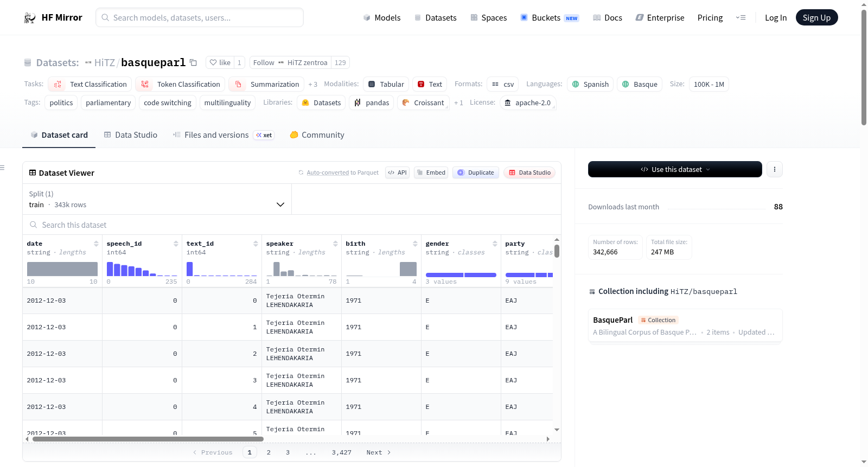Select the Datasets library tag
This screenshot has height=467, width=868.
[321, 103]
